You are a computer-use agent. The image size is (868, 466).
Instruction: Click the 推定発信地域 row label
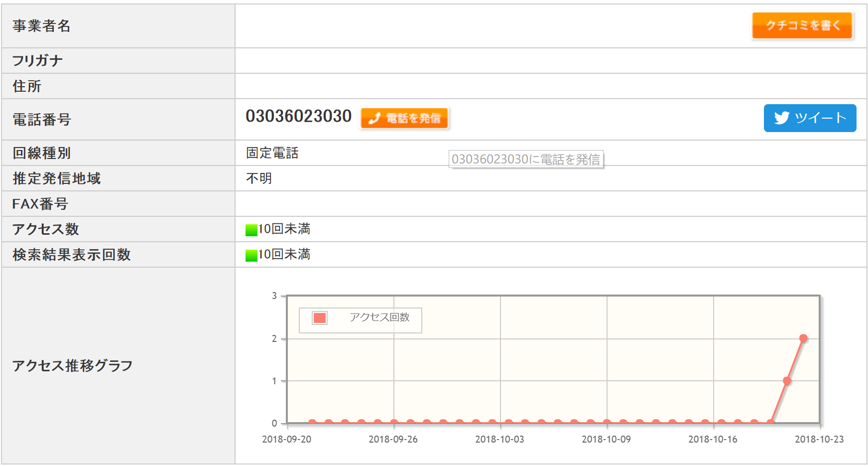[57, 178]
